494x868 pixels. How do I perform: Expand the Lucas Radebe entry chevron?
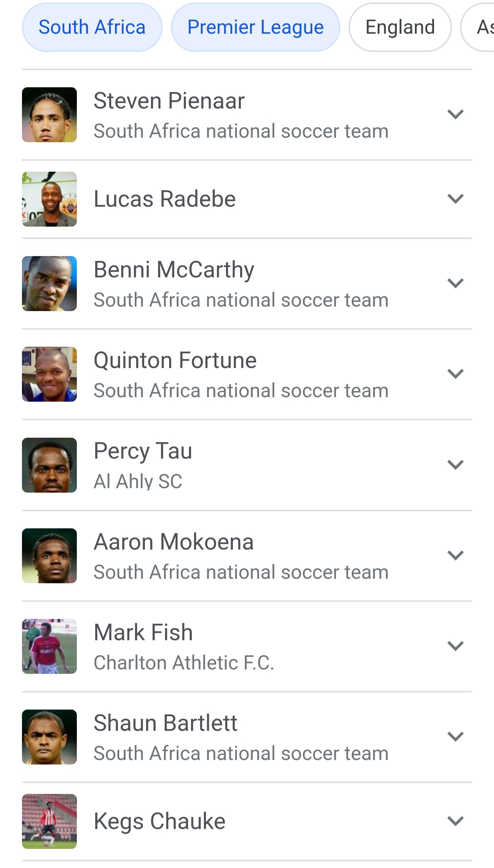pyautogui.click(x=455, y=199)
